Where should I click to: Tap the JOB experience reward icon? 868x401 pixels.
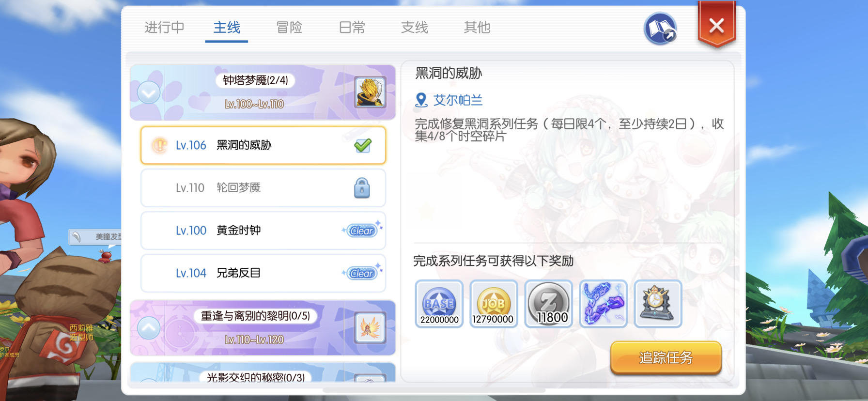(494, 304)
